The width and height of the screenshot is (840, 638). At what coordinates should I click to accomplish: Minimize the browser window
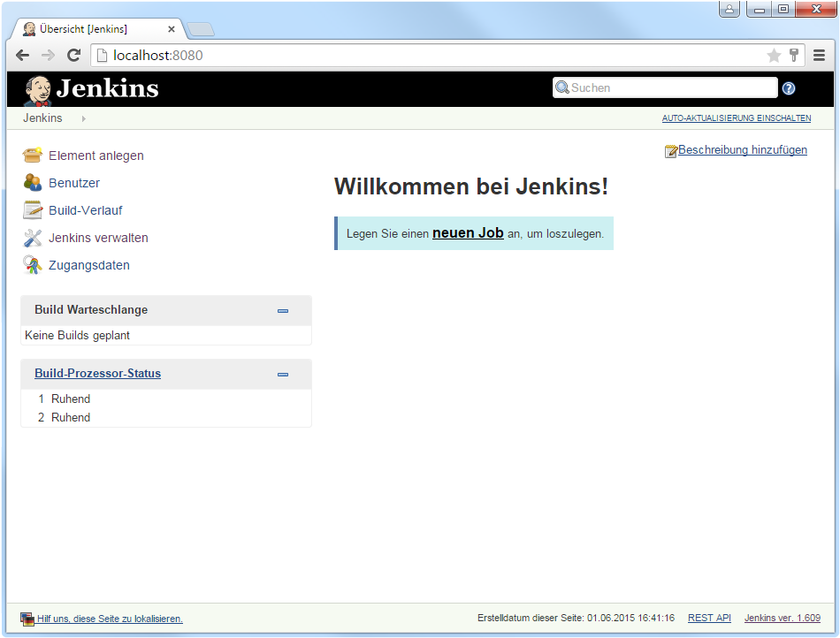pos(760,9)
